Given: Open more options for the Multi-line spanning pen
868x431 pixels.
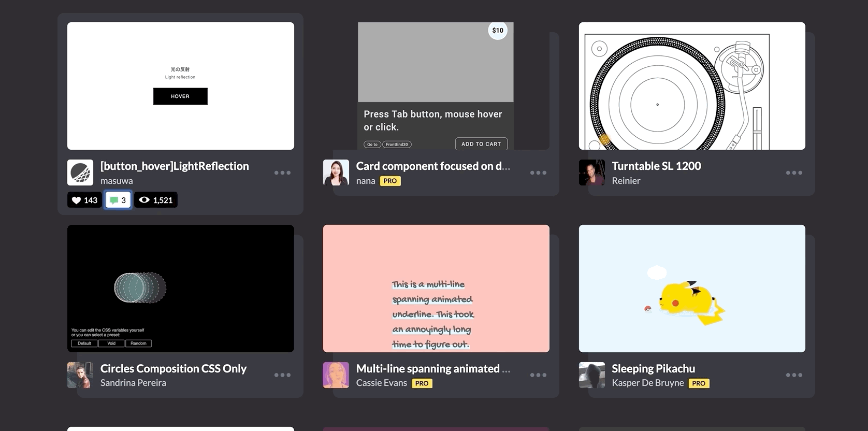Looking at the screenshot, I should [x=538, y=375].
